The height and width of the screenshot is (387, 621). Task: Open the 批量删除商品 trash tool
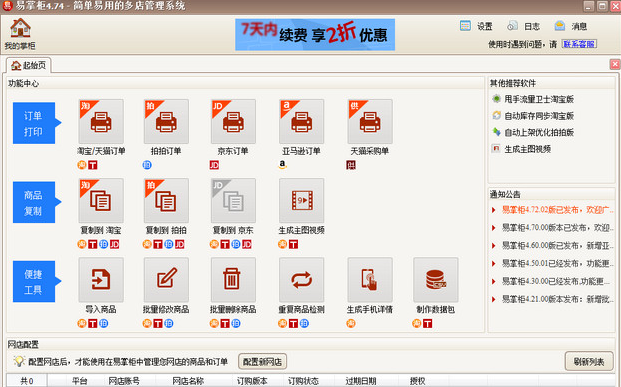pos(233,280)
